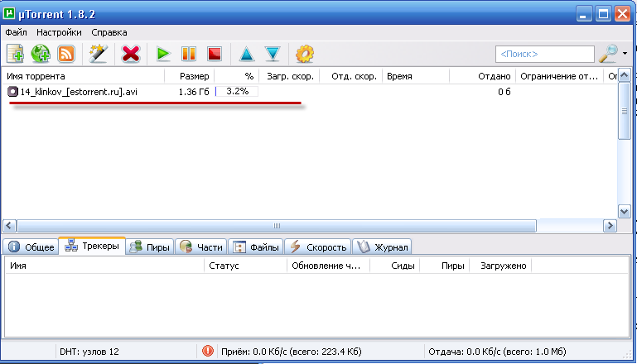Screen dimensions: 637x364
Task: Switch to the Части tab
Action: pos(201,247)
